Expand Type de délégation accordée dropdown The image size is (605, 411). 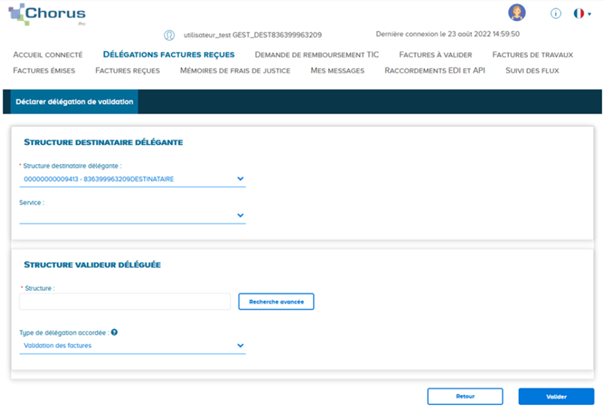point(132,346)
